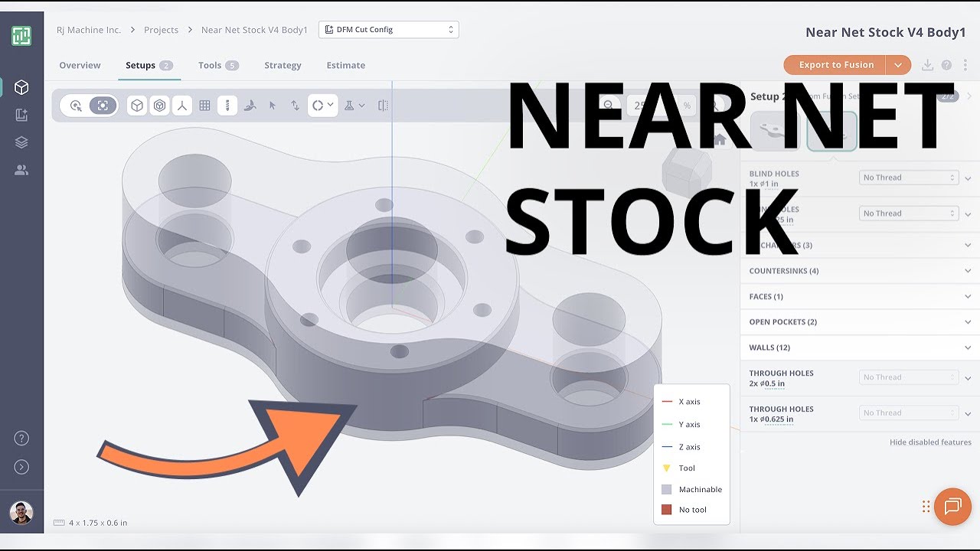Click the app logo in the sidebar
The image size is (980, 551).
[x=21, y=36]
